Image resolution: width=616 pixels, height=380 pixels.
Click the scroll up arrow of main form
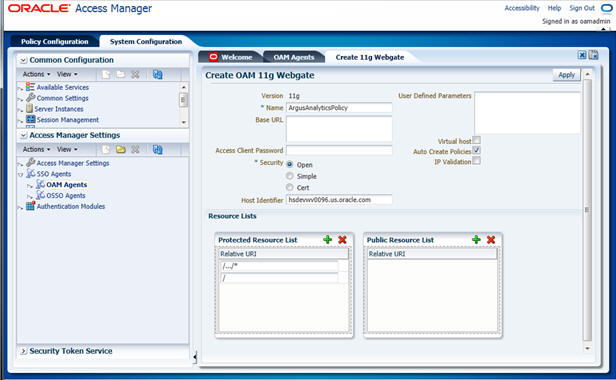point(587,74)
